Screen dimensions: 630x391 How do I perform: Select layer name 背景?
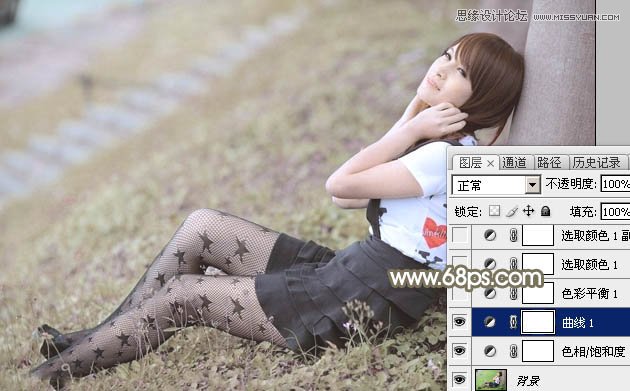point(528,381)
